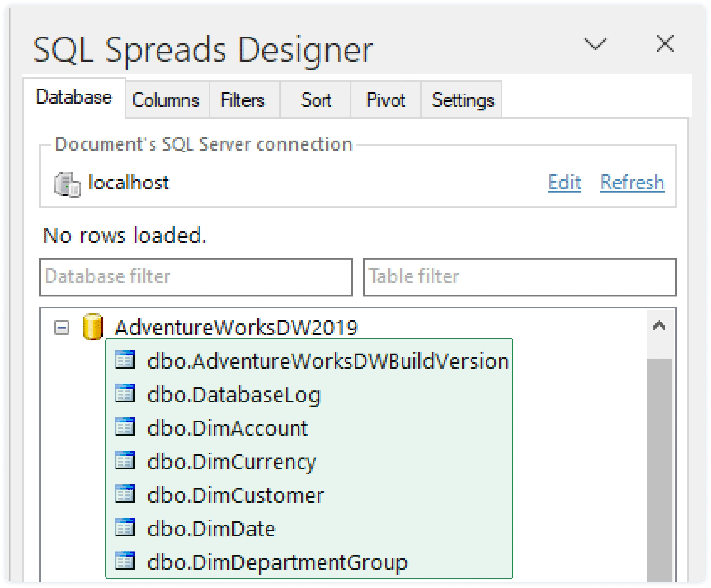Click the AdventureWorksDW2019 database cylinder icon
The width and height of the screenshot is (711, 588).
(92, 327)
